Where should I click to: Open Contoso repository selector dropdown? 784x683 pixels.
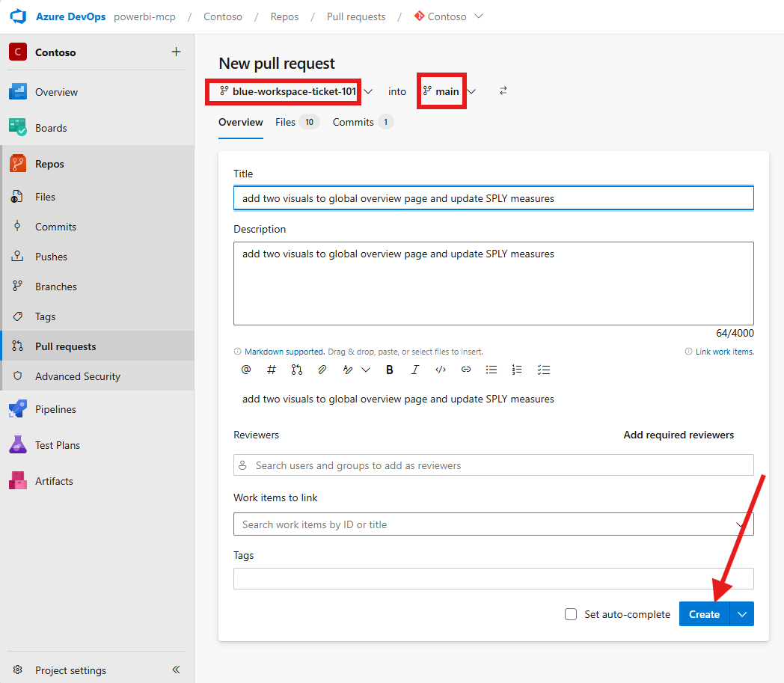tap(449, 16)
